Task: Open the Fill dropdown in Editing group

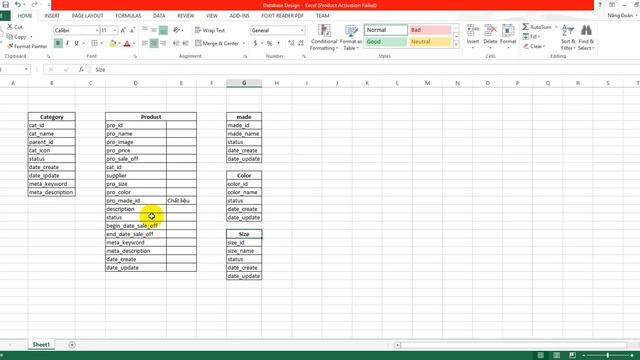Action: pyautogui.click(x=531, y=37)
